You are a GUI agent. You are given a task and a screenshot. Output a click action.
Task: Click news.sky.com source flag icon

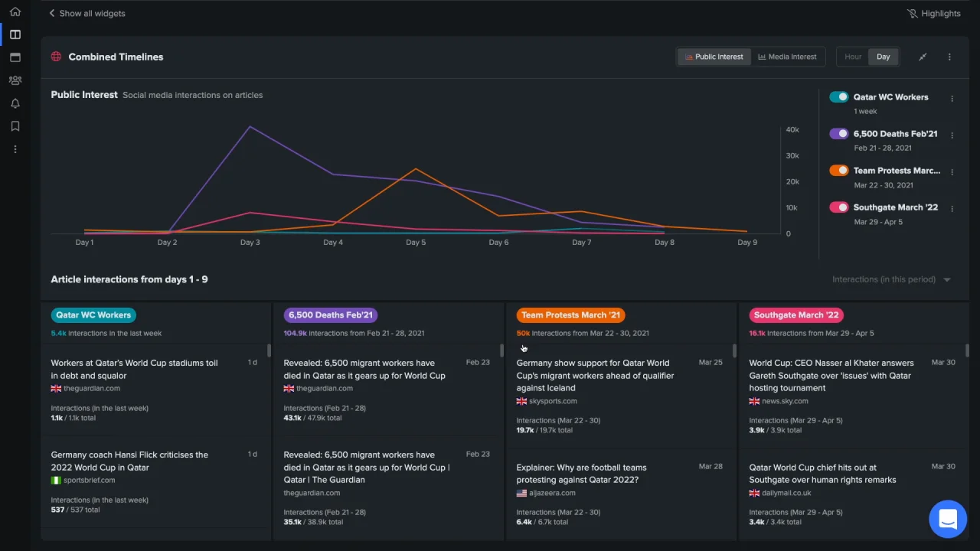click(x=754, y=401)
